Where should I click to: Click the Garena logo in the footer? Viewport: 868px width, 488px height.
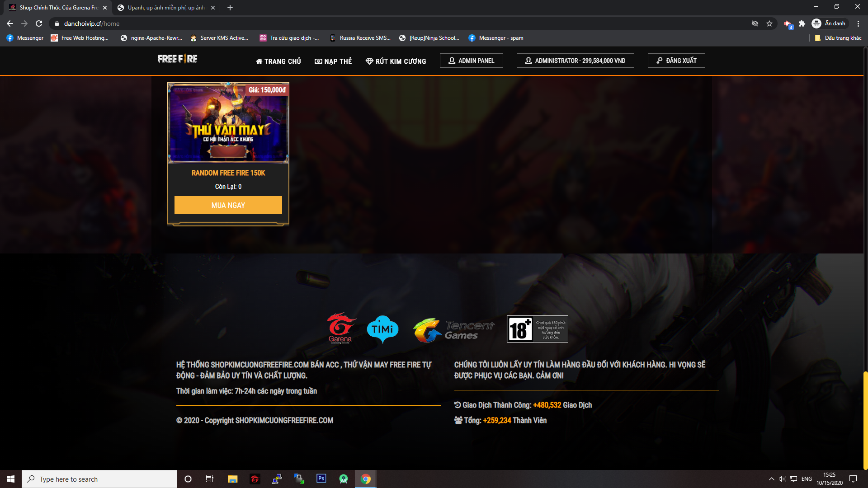(341, 328)
